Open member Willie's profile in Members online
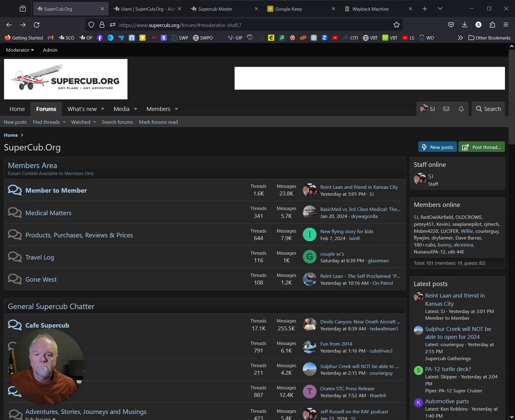The image size is (515, 420). [467, 231]
